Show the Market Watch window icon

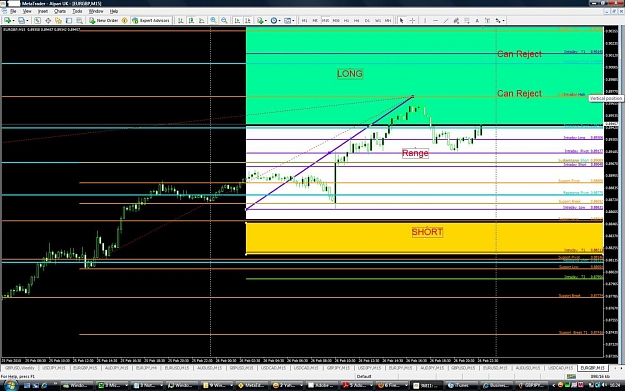click(x=37, y=20)
